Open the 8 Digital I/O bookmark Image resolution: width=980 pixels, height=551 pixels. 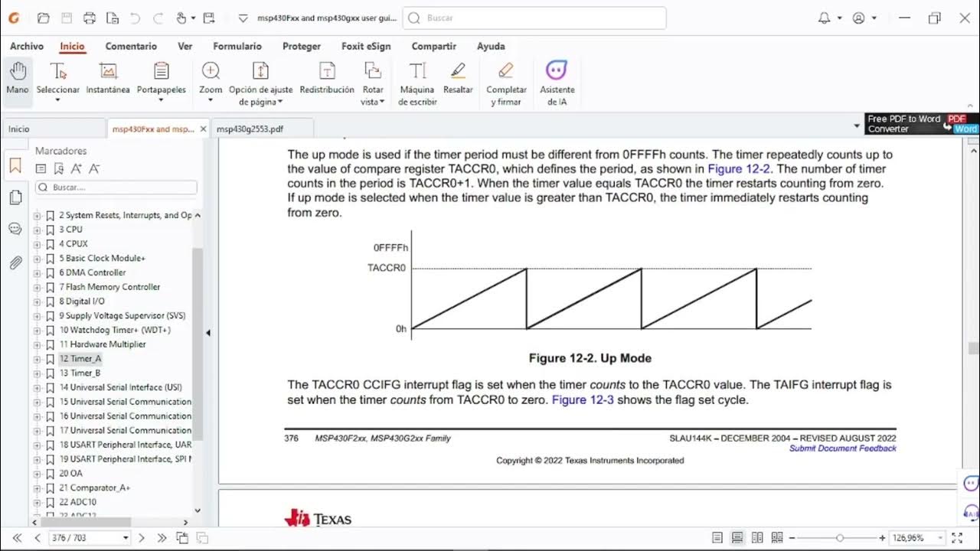tap(82, 302)
